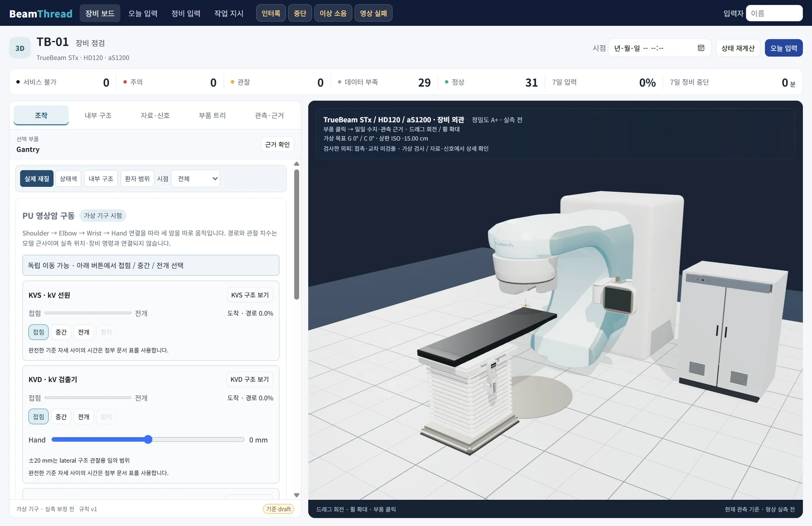The height and width of the screenshot is (526, 812).
Task: Open the calendar picker icon in 시점 field
Action: (701, 48)
